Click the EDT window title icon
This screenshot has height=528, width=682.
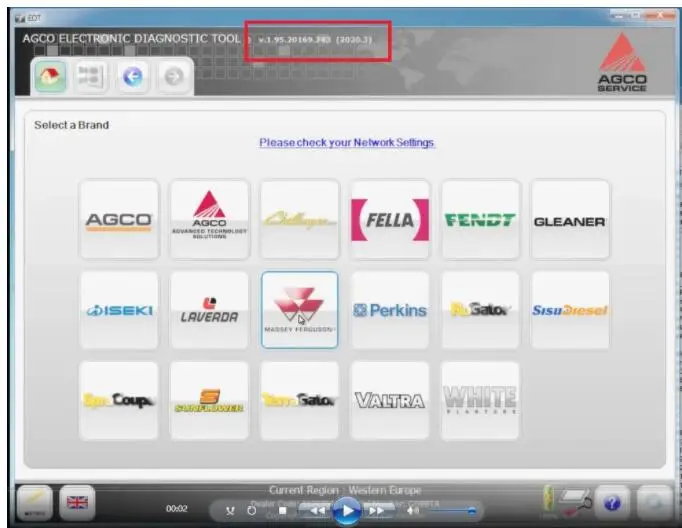point(20,18)
